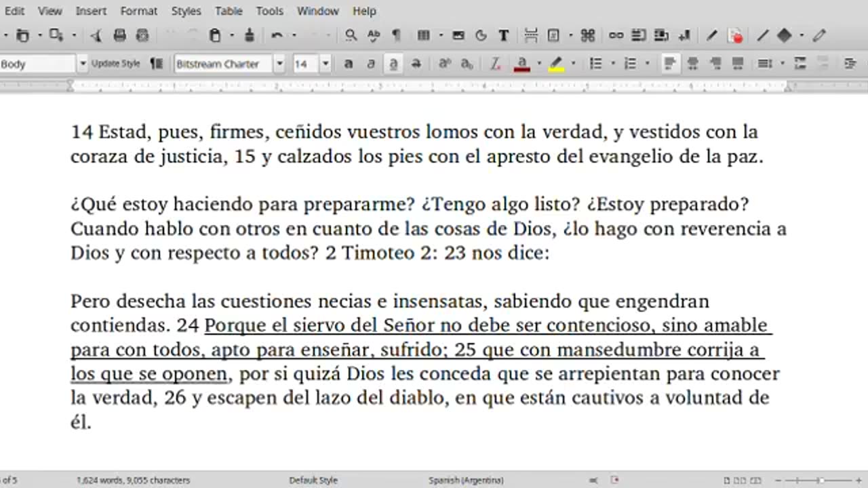Expand the Insert Table dropdown arrow
Screen dimensions: 868x488
click(441, 36)
